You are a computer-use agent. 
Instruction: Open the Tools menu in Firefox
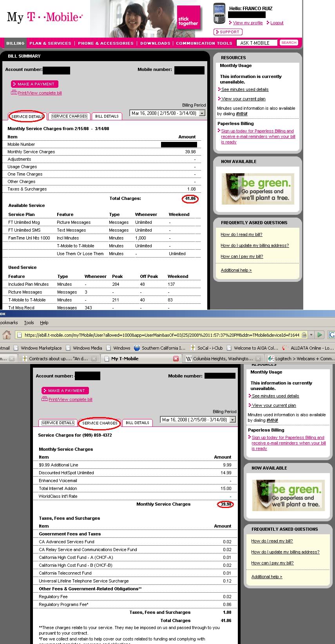(x=29, y=323)
